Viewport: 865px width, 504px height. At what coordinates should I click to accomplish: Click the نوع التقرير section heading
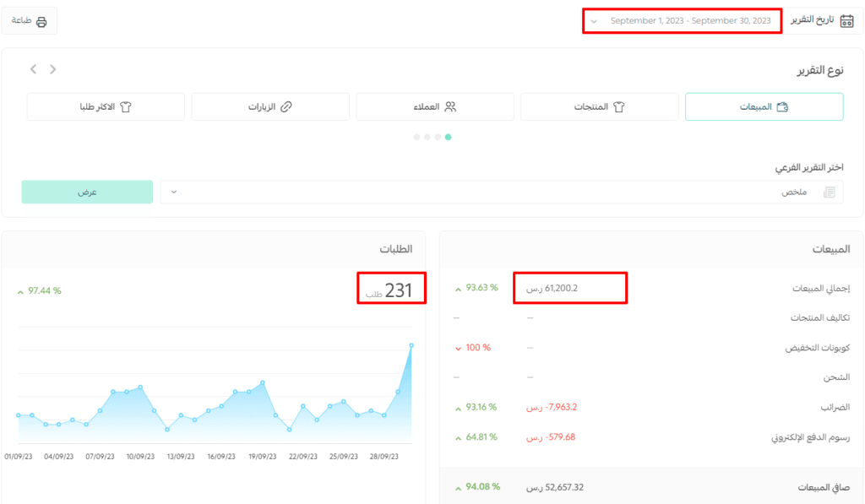(819, 70)
